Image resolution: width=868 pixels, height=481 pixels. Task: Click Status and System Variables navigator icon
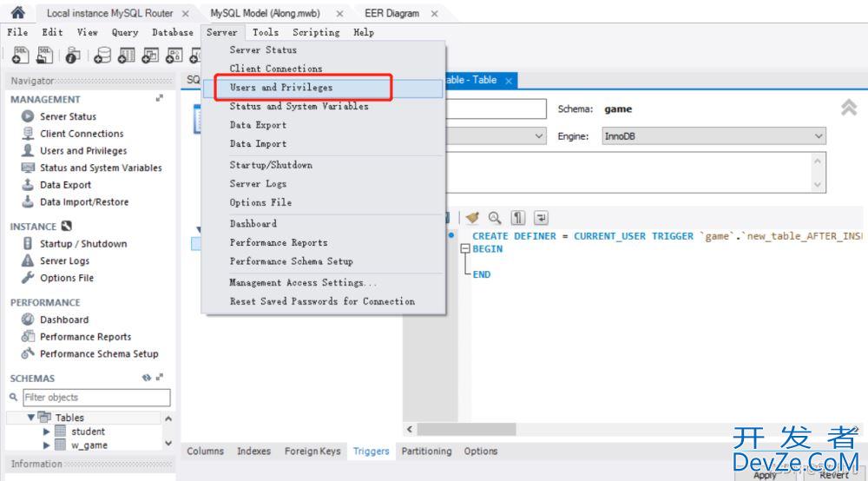click(28, 168)
